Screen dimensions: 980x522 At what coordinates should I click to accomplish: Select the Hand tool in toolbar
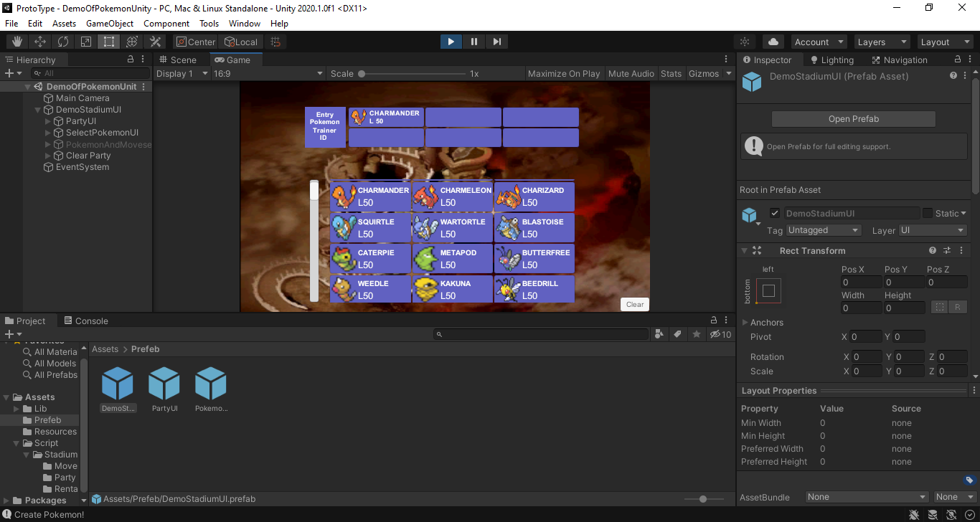click(x=17, y=42)
